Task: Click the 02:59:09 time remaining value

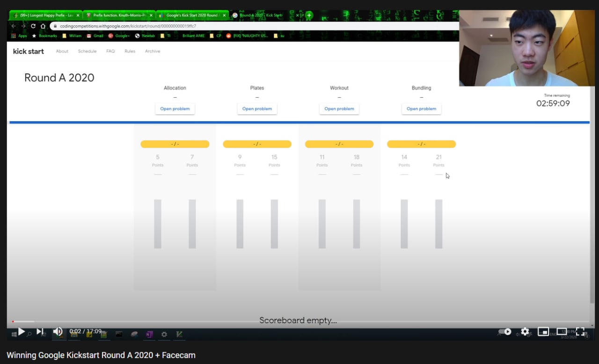Action: click(x=553, y=103)
